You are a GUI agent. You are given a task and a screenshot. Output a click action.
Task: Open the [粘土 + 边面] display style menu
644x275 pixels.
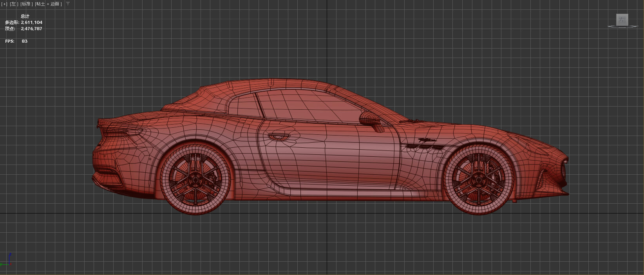49,4
